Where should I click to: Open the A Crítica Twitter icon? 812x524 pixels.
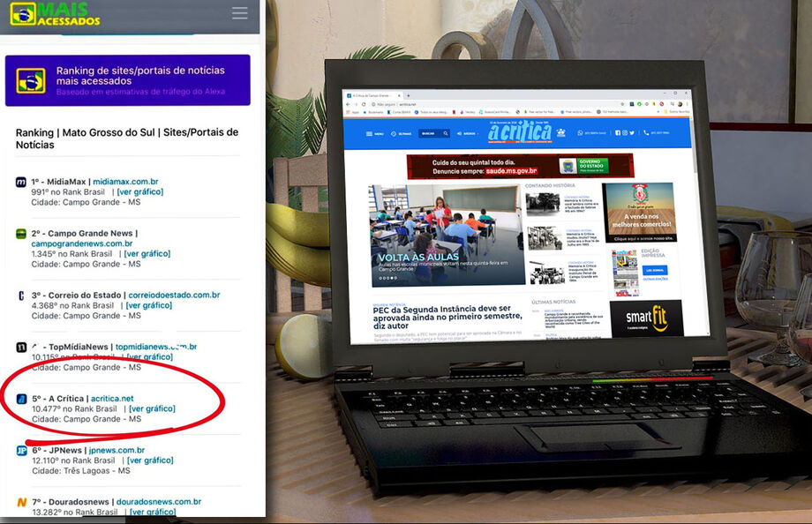click(x=632, y=133)
